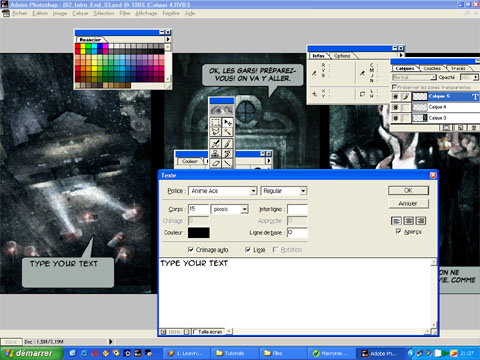This screenshot has height=360, width=480.
Task: Click the LH dimensions icon in Infos palette
Action: (x=363, y=94)
